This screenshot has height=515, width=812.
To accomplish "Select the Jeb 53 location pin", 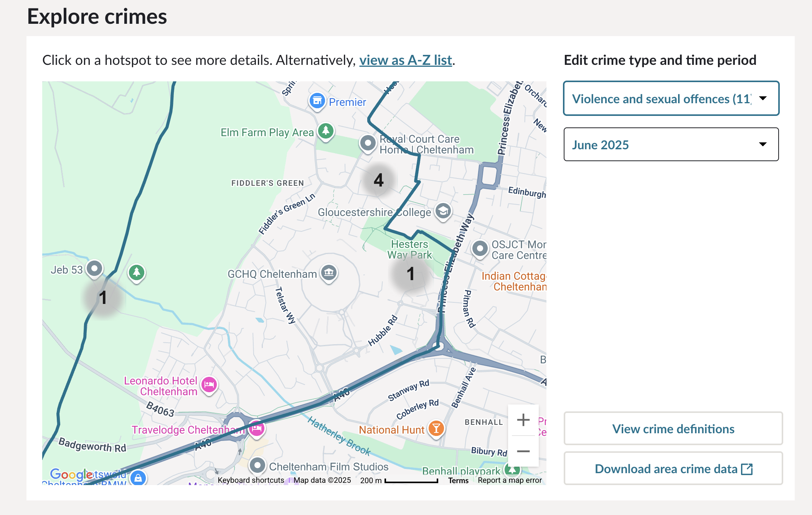I will tap(94, 268).
